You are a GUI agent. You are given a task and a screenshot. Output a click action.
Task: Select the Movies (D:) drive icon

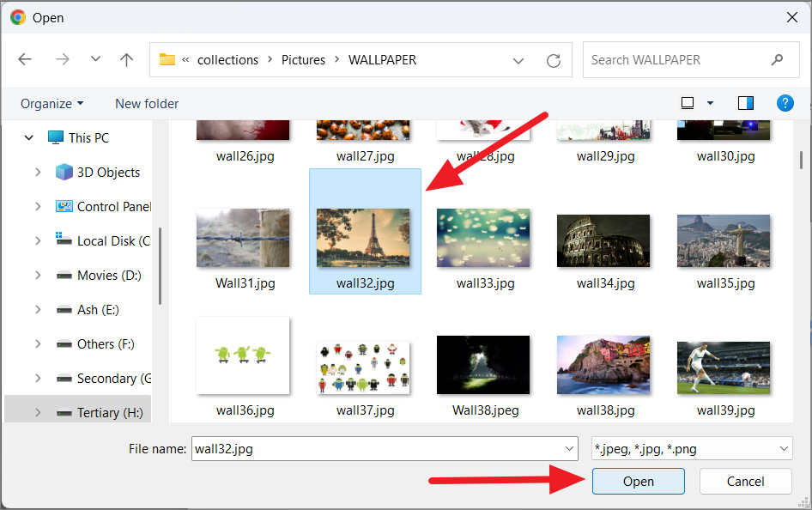64,276
